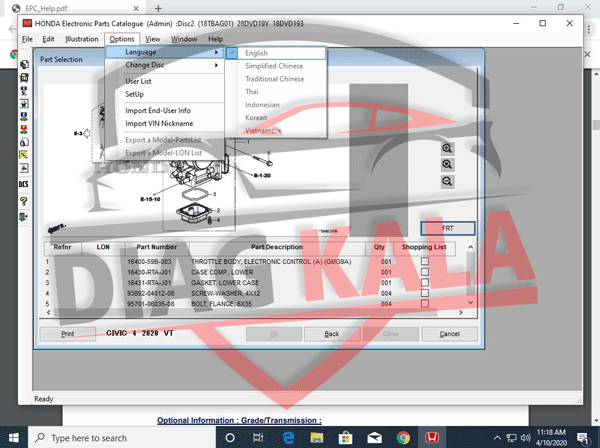The image size is (600, 448).
Task: Click parts table scroll-down arrow
Action: point(471,303)
